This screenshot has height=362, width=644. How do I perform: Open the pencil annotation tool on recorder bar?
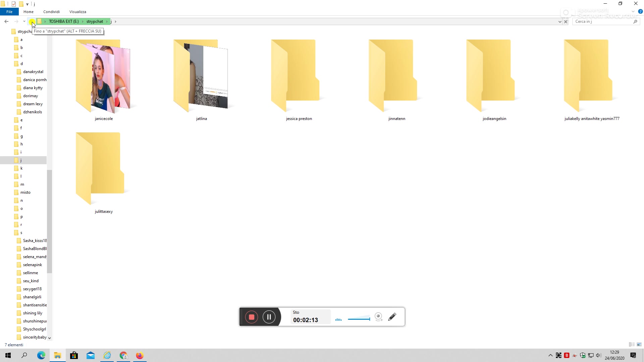click(x=392, y=317)
